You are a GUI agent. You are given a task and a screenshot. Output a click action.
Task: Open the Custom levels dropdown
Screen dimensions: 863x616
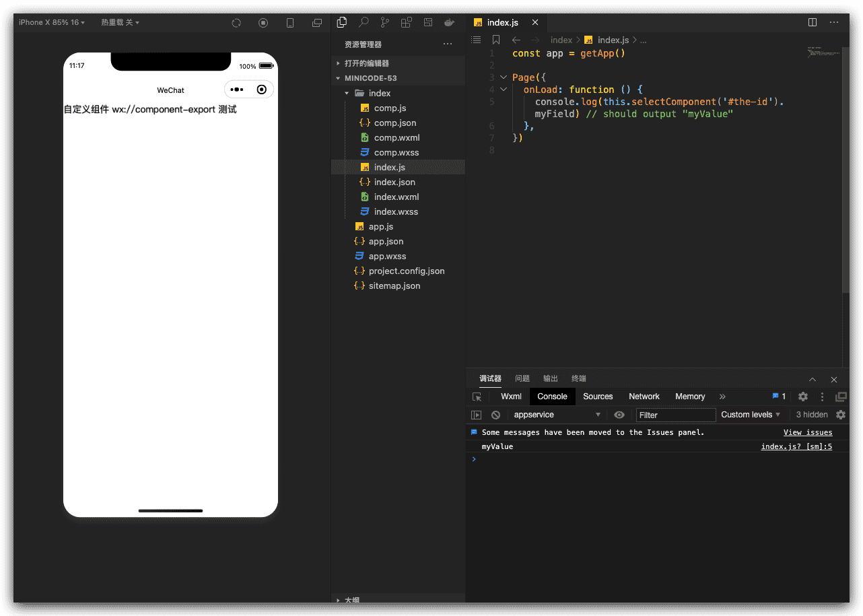pos(751,415)
